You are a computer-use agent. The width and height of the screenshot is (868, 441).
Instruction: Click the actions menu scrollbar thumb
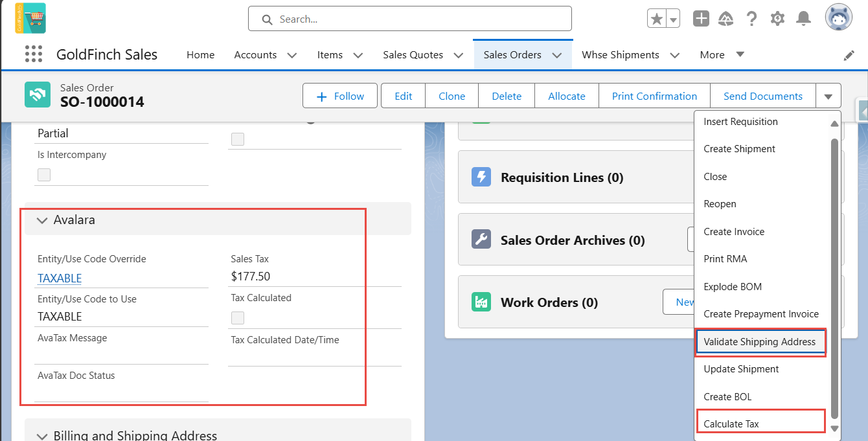834,278
